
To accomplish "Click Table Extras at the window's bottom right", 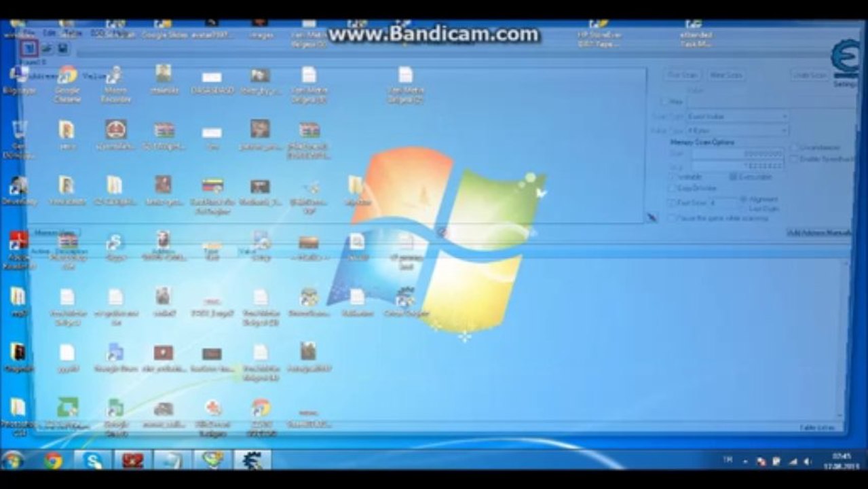I will (816, 428).
